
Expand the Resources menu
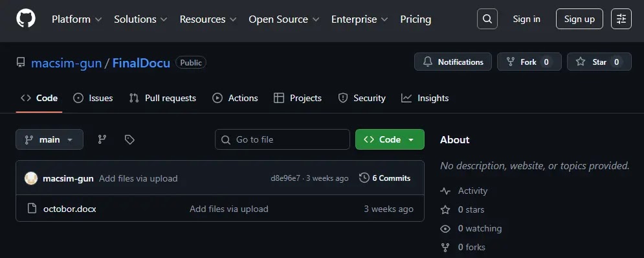click(208, 19)
